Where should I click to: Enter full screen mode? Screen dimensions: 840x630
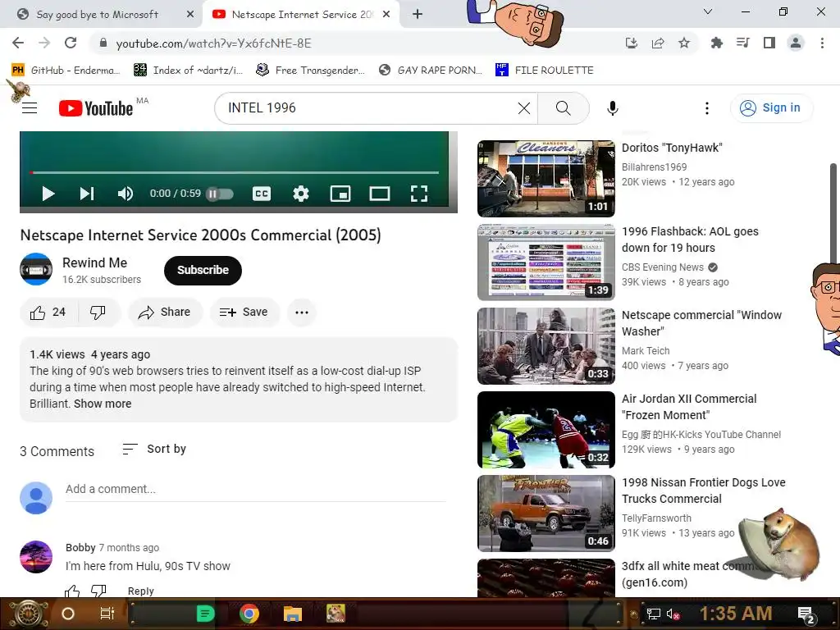419,194
